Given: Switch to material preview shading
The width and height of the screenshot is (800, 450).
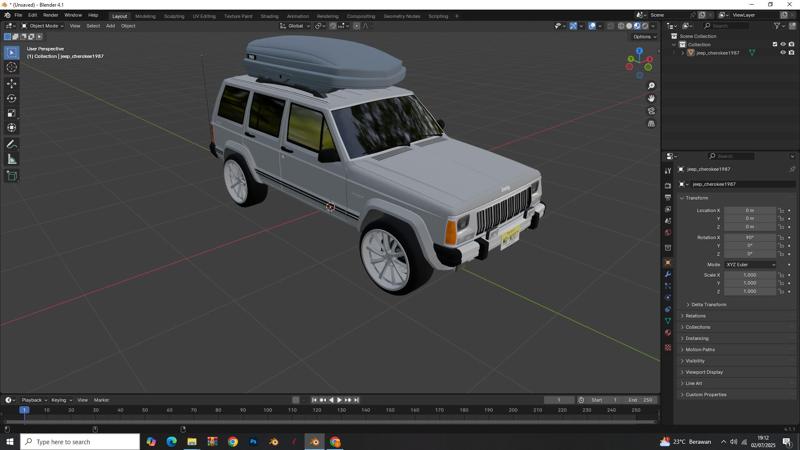Looking at the screenshot, I should point(637,26).
